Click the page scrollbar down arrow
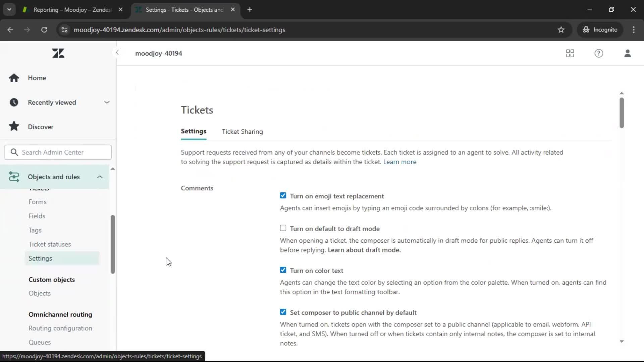 coord(622,342)
